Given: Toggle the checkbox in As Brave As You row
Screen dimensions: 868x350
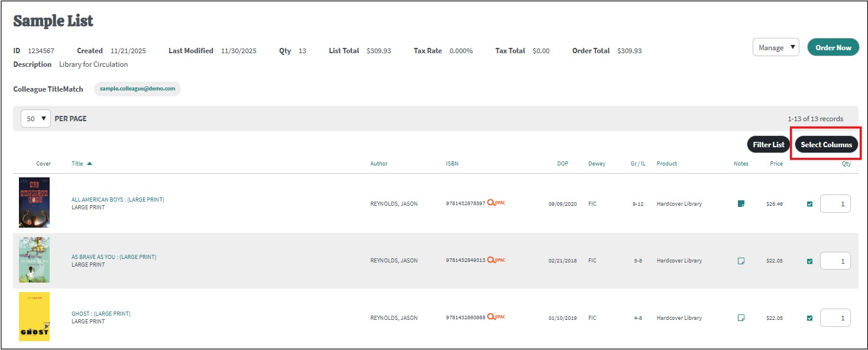Looking at the screenshot, I should pos(809,261).
